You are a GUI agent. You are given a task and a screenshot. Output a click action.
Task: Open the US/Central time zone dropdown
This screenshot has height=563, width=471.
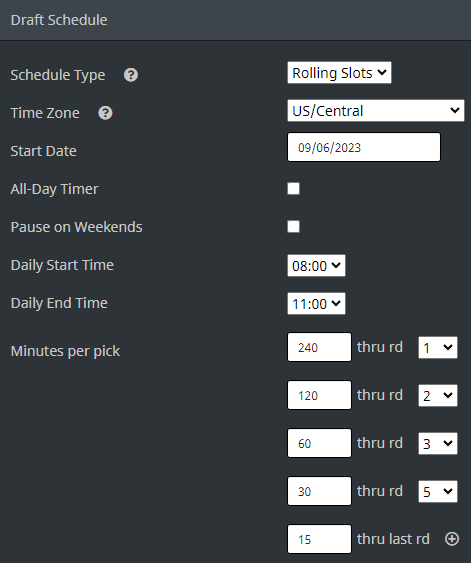[376, 111]
